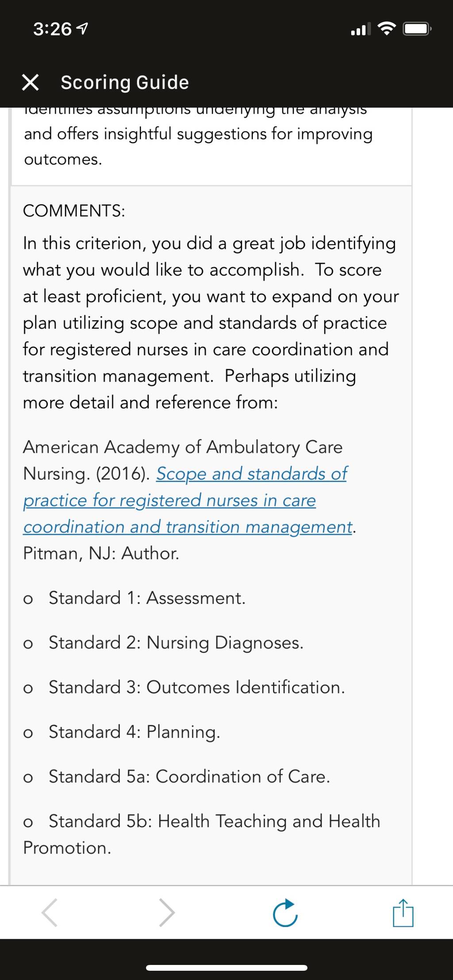Tap the 3:26 clock in status bar

click(52, 29)
